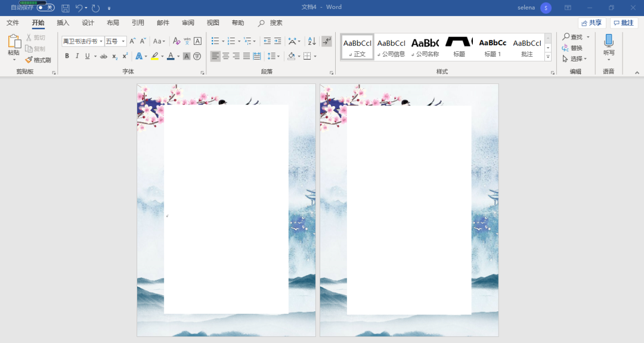
Task: Switch to the 审阅 (Review) tab
Action: (x=188, y=23)
